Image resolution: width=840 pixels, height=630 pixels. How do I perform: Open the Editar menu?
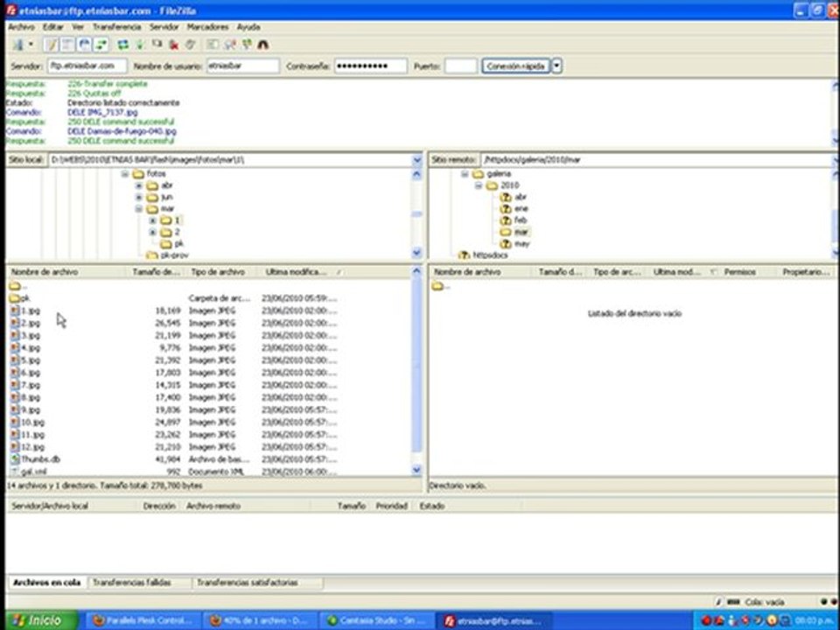point(53,27)
